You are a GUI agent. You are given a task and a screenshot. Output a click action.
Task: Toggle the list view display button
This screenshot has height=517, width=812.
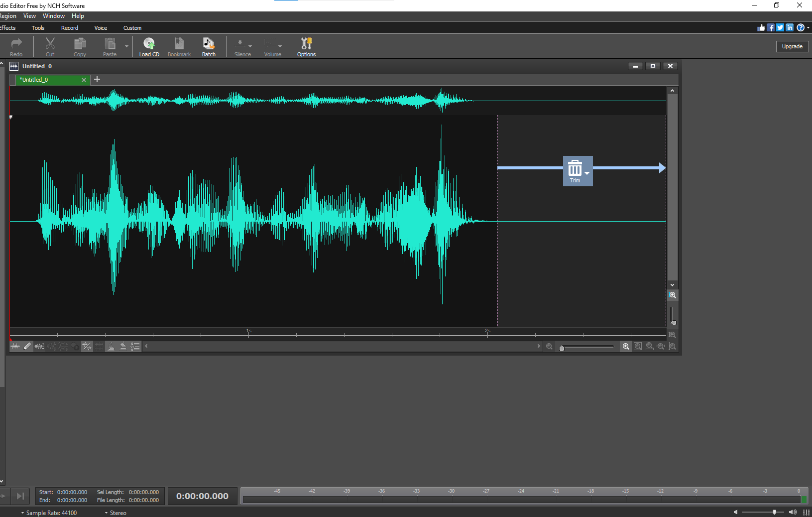[x=135, y=346]
